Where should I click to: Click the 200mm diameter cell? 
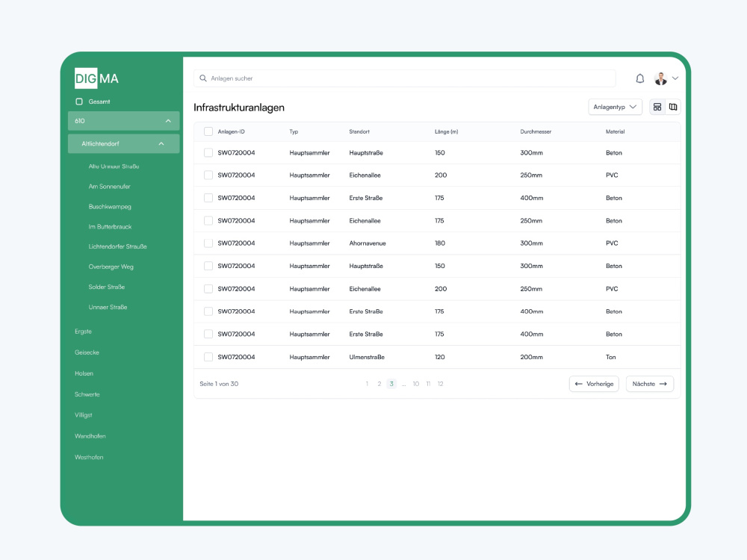(x=531, y=357)
